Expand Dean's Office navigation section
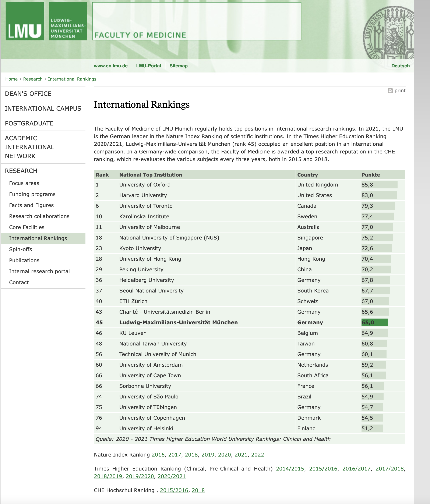This screenshot has width=430, height=504. [x=28, y=94]
